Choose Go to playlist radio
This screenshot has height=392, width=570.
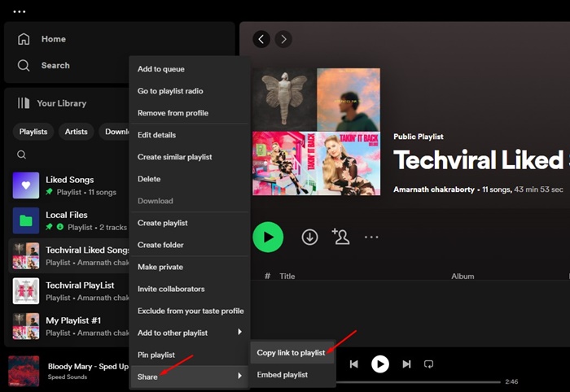click(x=190, y=91)
